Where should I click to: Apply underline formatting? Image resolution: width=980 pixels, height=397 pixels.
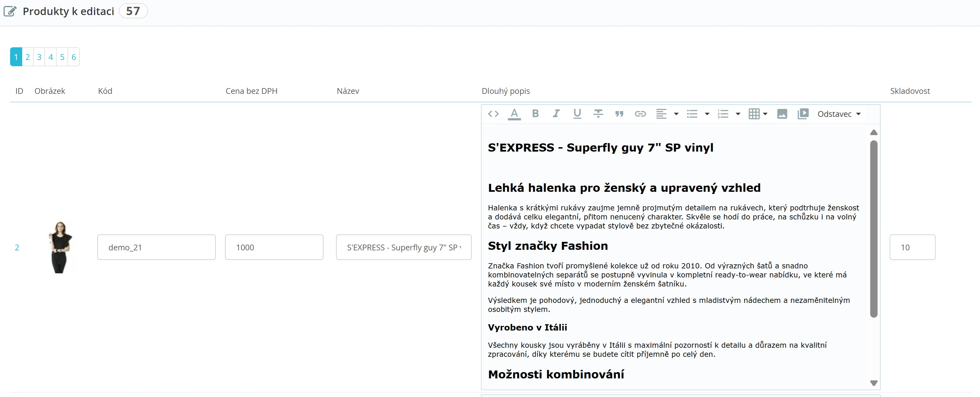pyautogui.click(x=577, y=114)
